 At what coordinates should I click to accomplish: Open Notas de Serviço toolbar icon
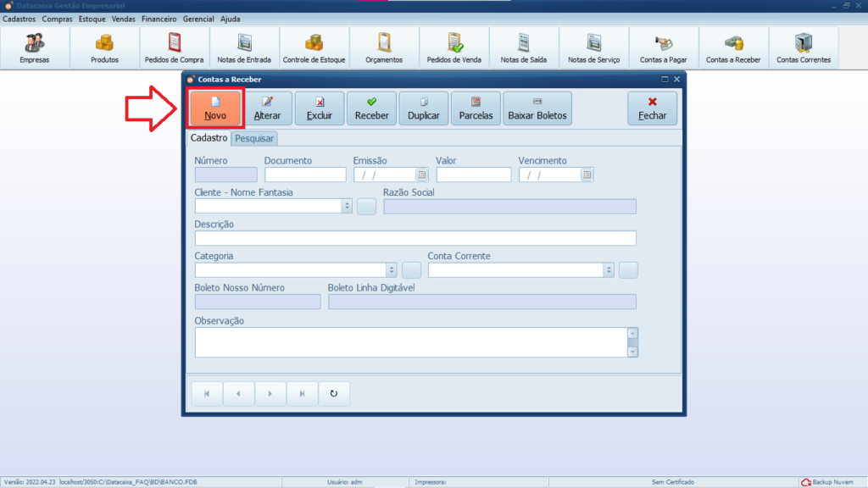click(x=593, y=47)
